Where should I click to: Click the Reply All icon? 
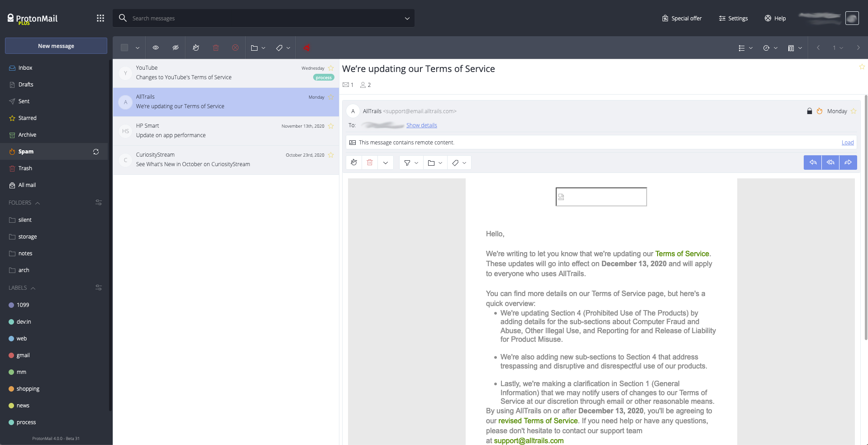(830, 163)
